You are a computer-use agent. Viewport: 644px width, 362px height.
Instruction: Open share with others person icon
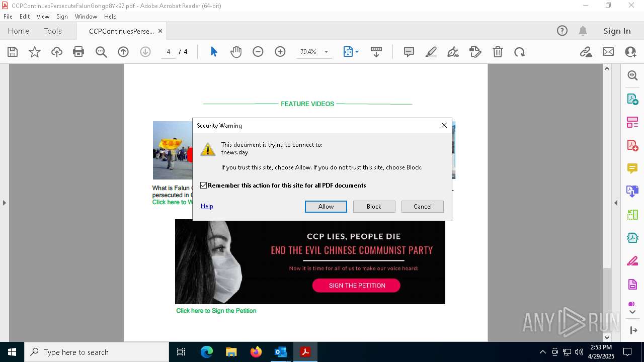tap(630, 52)
